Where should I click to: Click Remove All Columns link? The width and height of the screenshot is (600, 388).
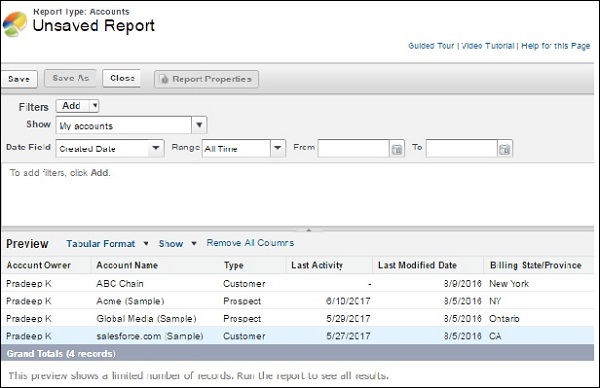click(250, 243)
